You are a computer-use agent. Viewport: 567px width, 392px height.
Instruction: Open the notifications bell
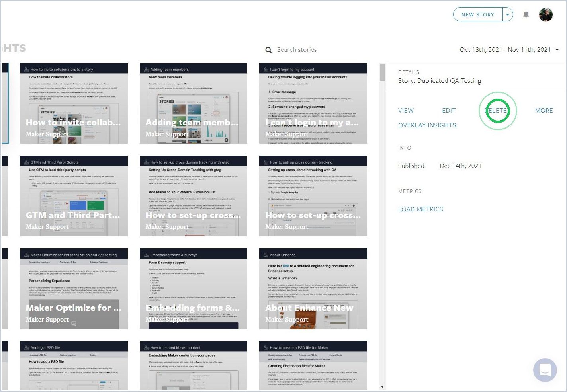click(526, 15)
